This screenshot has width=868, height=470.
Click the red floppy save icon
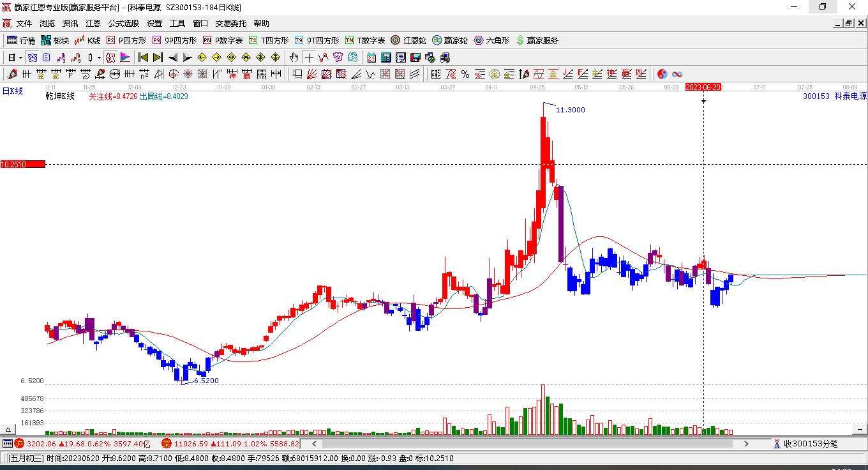(x=415, y=57)
